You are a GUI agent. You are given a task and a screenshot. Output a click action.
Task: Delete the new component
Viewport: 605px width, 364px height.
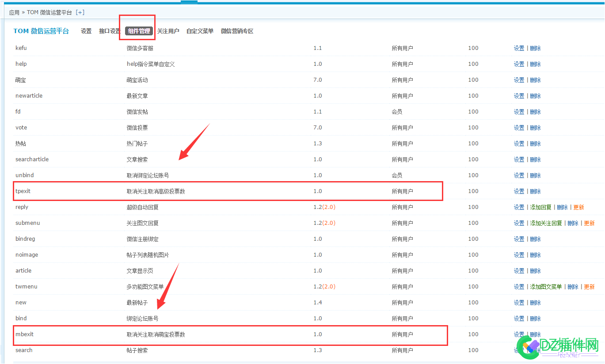click(535, 303)
